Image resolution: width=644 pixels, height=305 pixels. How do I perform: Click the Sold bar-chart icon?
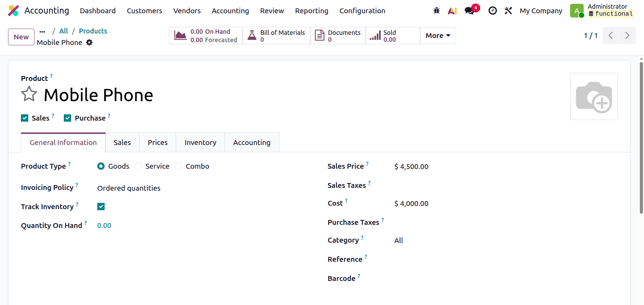(375, 36)
